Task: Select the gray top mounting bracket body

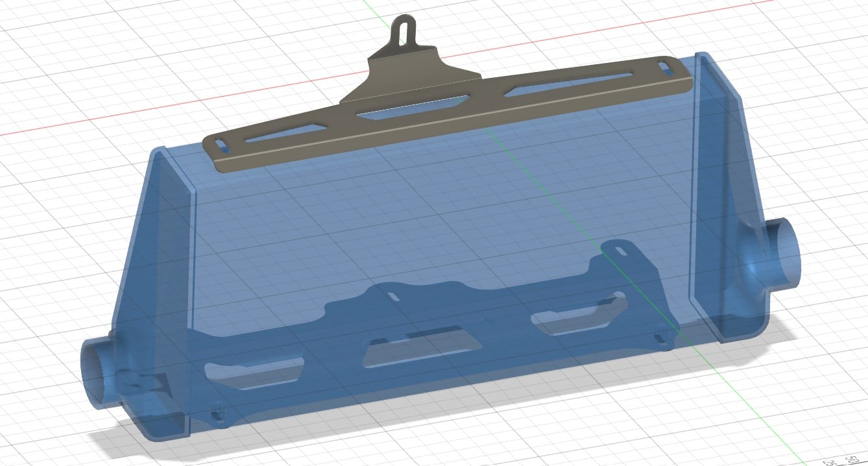Action: [x=448, y=114]
